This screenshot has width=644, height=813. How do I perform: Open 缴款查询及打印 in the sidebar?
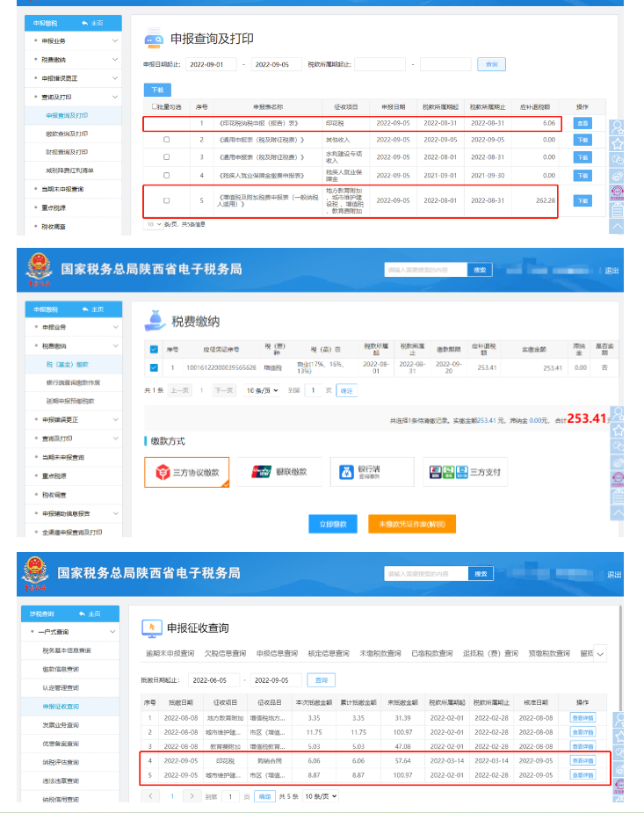click(67, 134)
